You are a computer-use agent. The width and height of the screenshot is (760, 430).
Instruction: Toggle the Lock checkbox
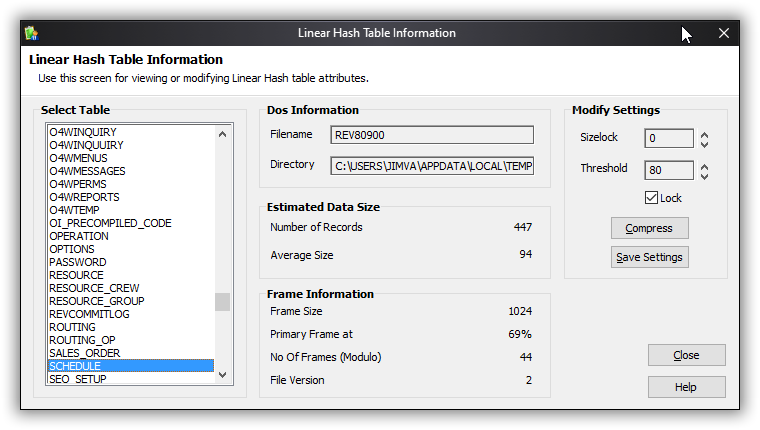click(x=651, y=198)
